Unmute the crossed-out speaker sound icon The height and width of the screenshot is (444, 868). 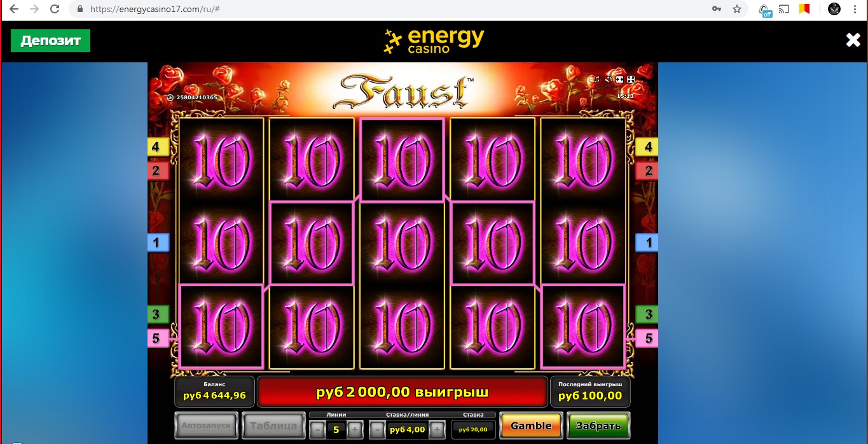coord(609,80)
